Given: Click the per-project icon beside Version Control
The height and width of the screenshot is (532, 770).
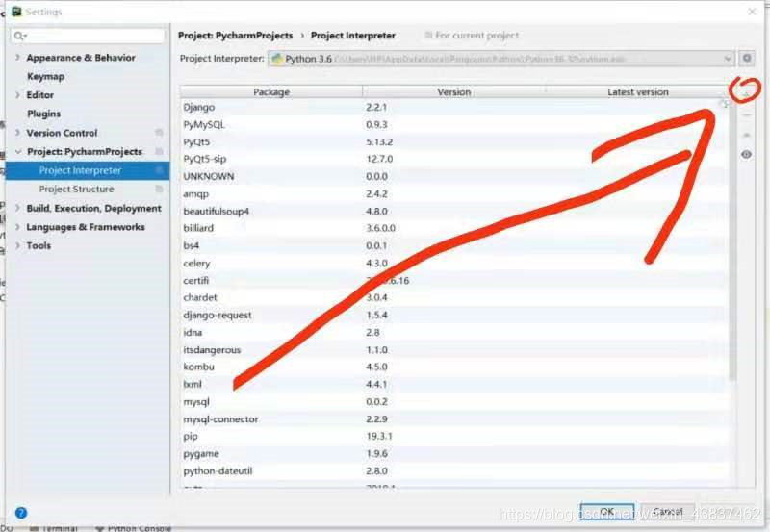Looking at the screenshot, I should point(159,133).
